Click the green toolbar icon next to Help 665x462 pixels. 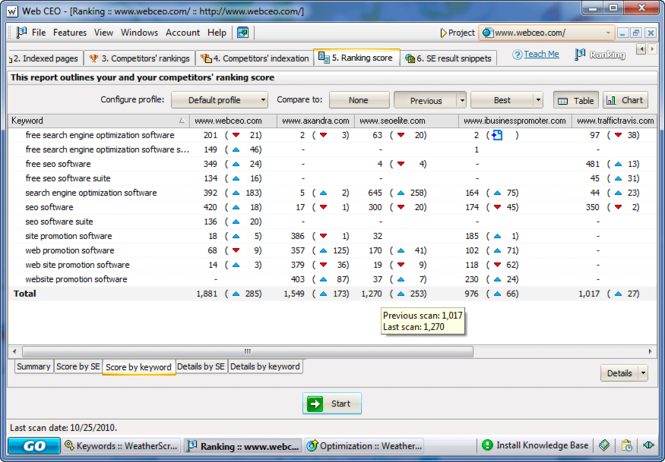[x=243, y=33]
